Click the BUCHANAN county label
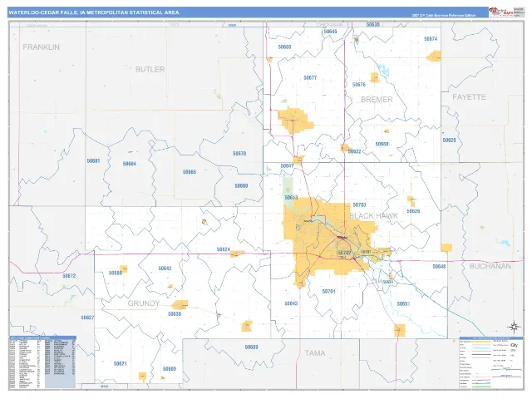 tap(490, 266)
